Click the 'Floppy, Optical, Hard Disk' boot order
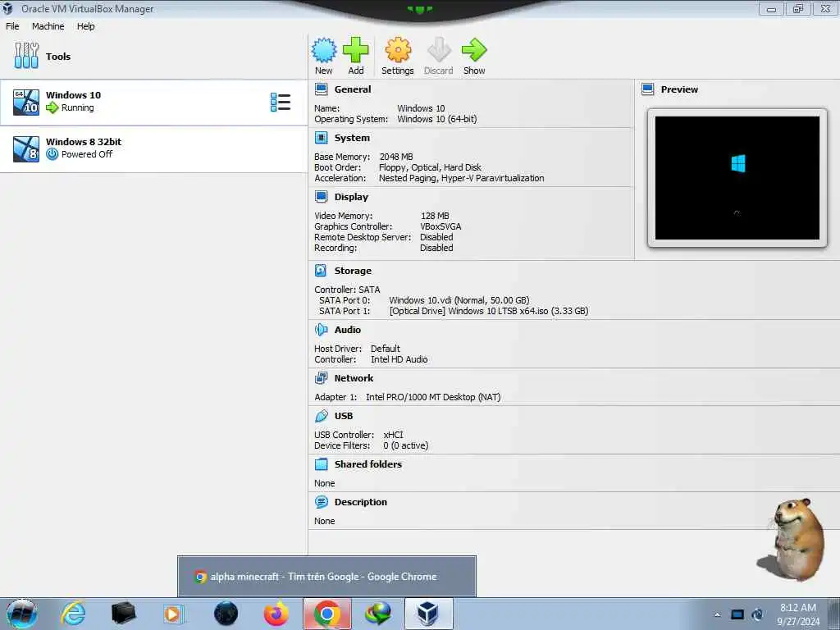The height and width of the screenshot is (630, 840). click(430, 167)
